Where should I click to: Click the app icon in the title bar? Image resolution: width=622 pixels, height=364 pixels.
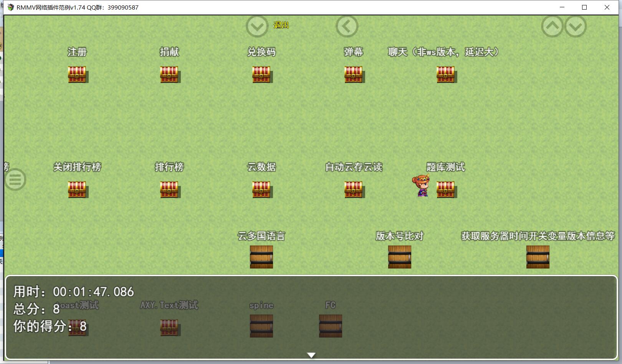pyautogui.click(x=11, y=7)
